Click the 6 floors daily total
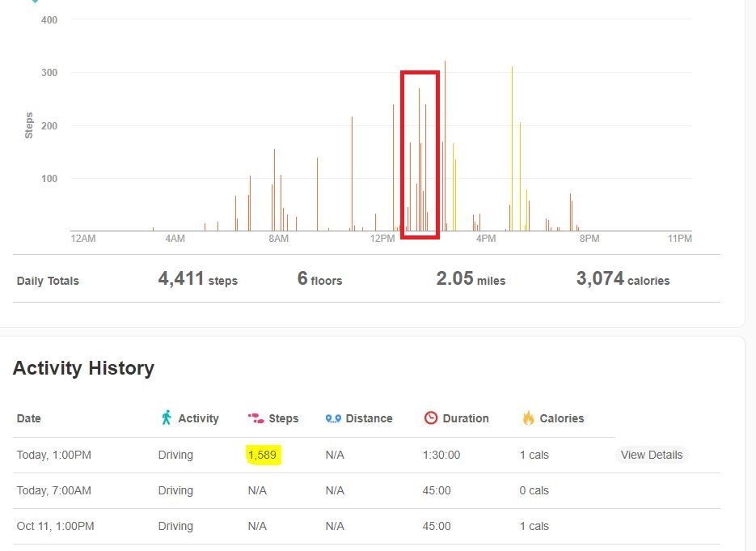The image size is (756, 551). (x=319, y=278)
